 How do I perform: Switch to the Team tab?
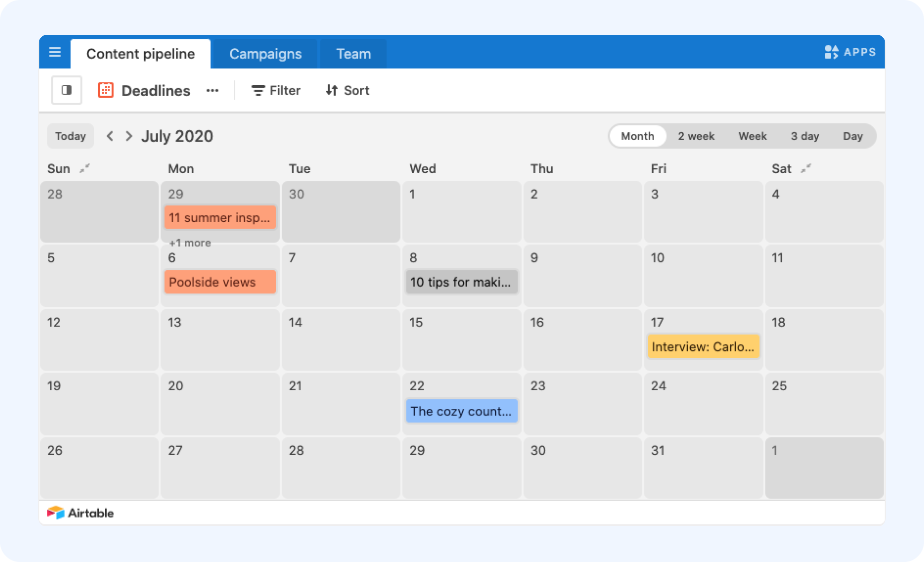[x=353, y=53]
